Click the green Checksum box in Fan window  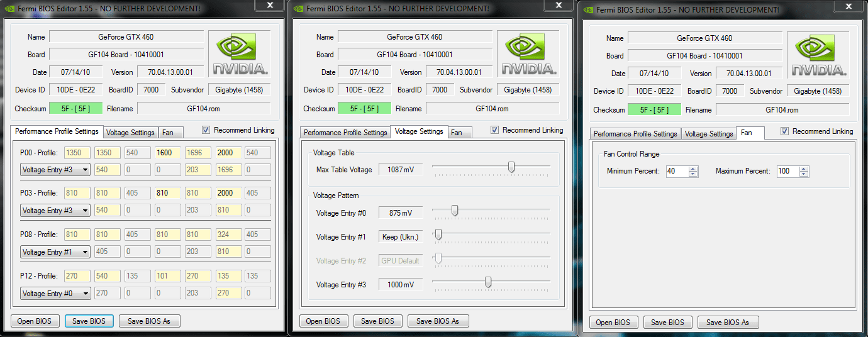coord(654,109)
